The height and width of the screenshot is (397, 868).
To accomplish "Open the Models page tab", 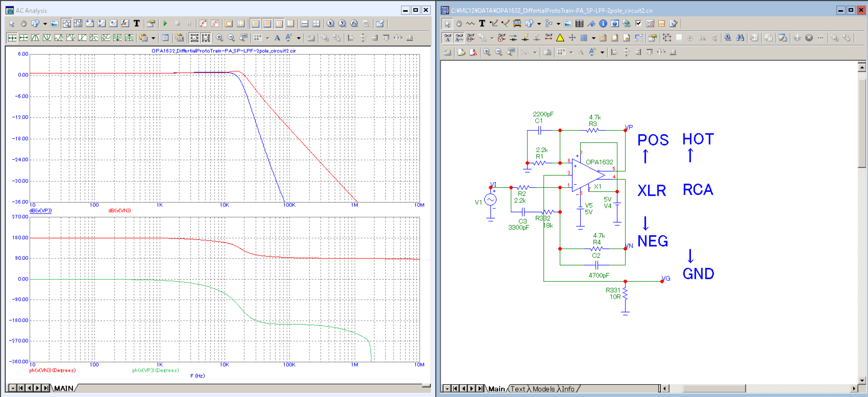I will 543,389.
